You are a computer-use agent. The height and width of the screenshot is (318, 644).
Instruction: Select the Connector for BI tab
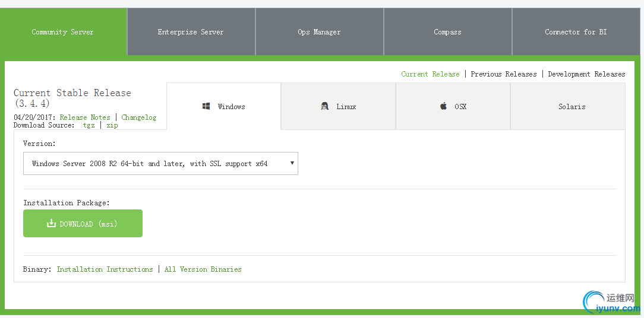click(576, 31)
